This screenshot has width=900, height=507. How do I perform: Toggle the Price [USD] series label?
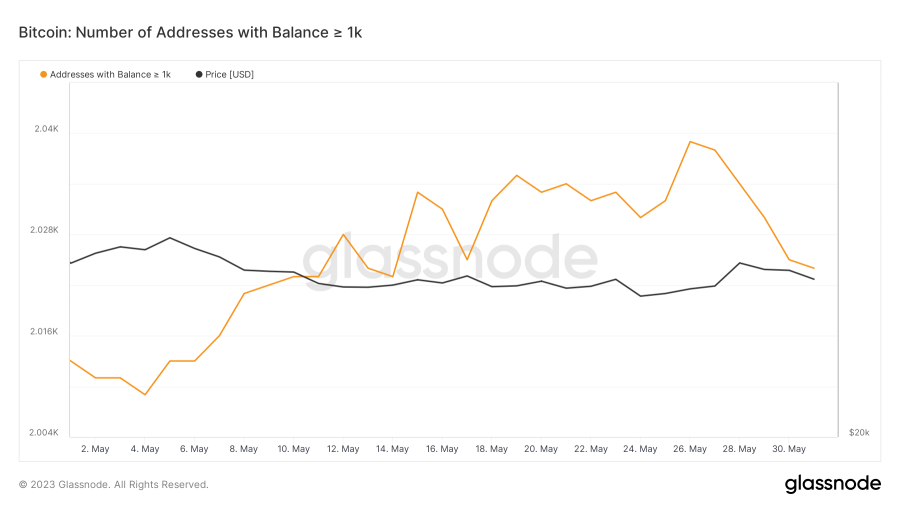click(230, 75)
